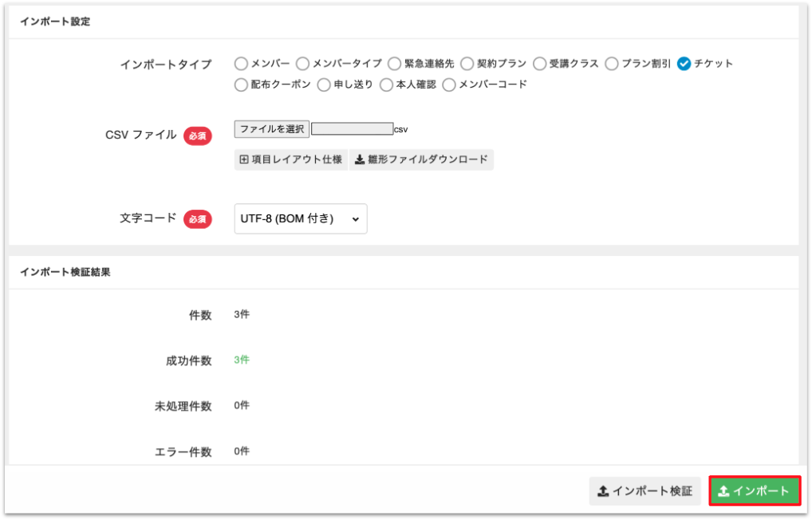Pick the 受講クラス import type
This screenshot has width=812, height=519.
[x=540, y=64]
